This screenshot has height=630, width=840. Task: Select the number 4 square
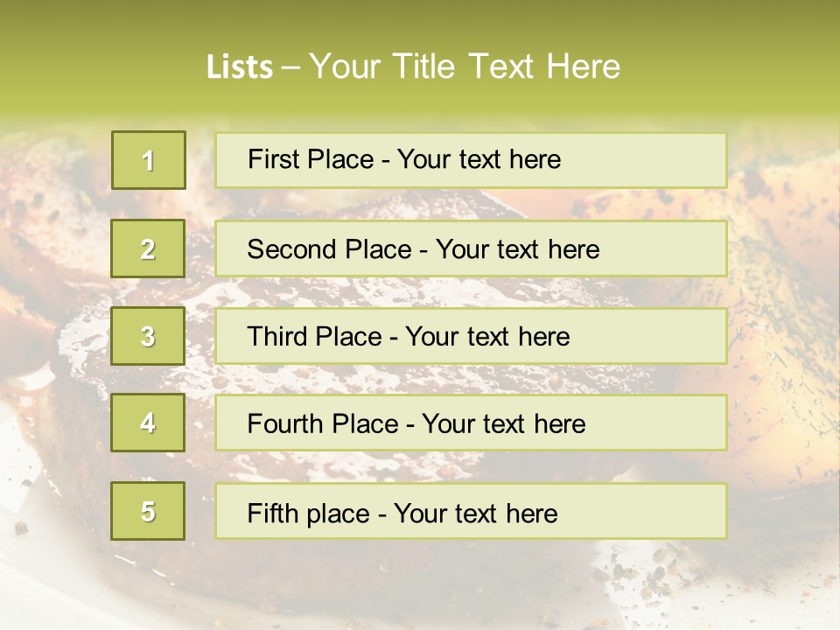coord(148,423)
